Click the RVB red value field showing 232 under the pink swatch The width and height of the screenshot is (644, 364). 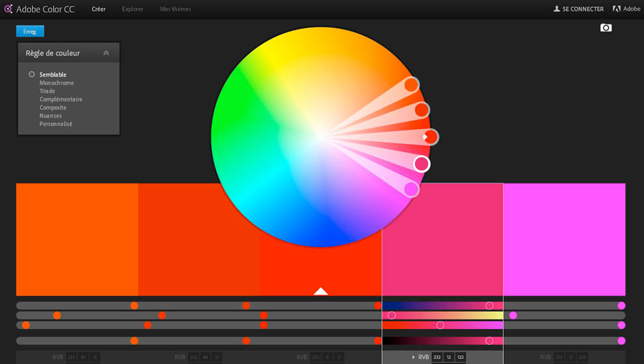coord(437,357)
